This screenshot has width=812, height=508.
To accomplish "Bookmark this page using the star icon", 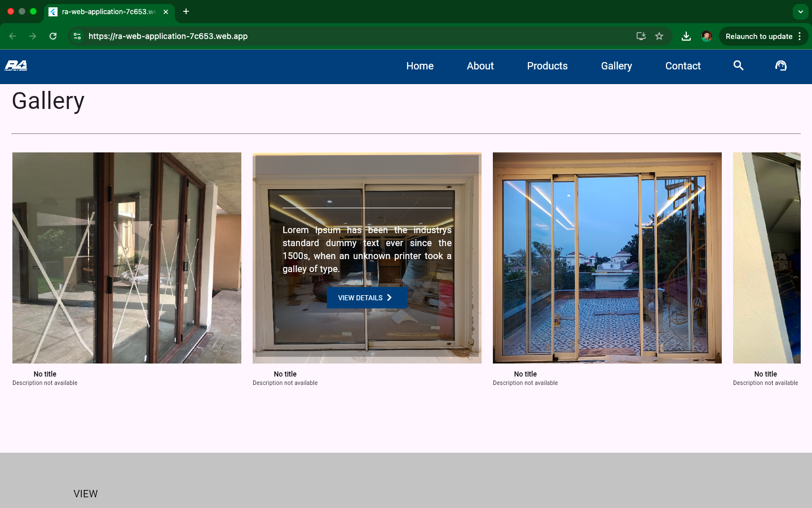I will (659, 36).
